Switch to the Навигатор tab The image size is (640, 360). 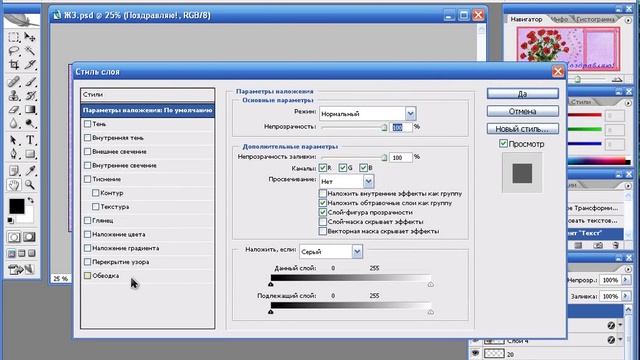pyautogui.click(x=526, y=19)
